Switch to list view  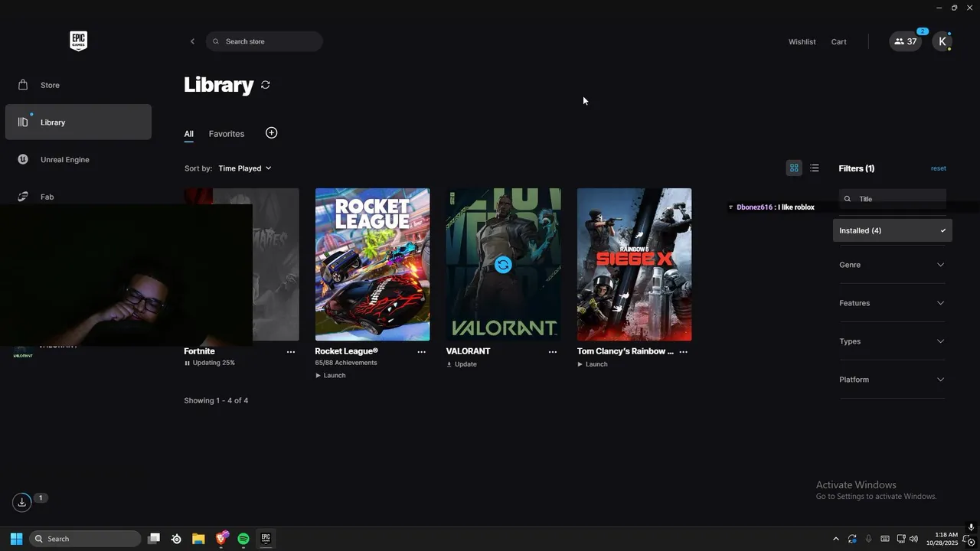coord(815,168)
